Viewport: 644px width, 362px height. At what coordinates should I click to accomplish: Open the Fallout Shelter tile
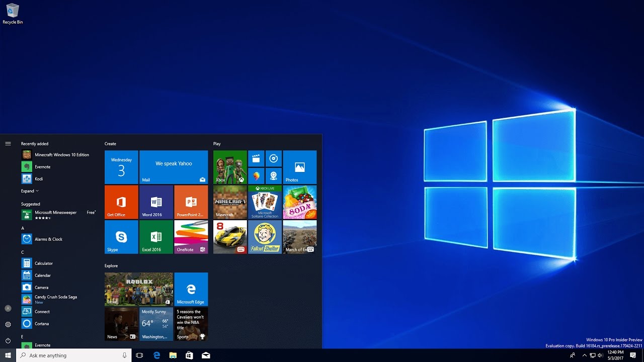pyautogui.click(x=265, y=237)
